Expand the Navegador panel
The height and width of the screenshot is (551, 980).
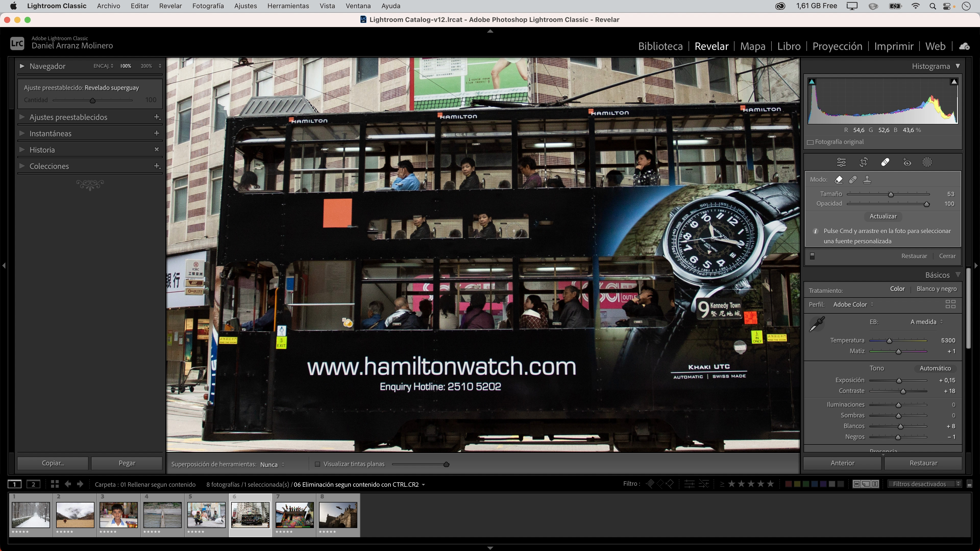[22, 66]
